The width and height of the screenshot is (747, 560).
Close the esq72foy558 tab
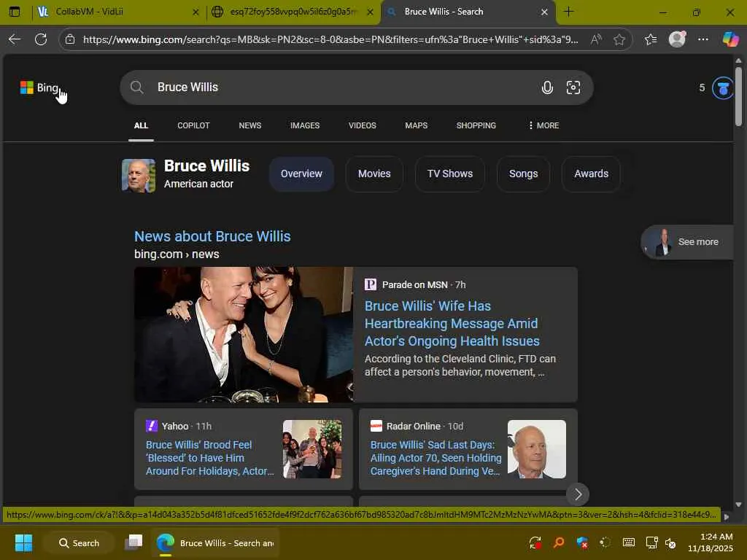(x=370, y=12)
